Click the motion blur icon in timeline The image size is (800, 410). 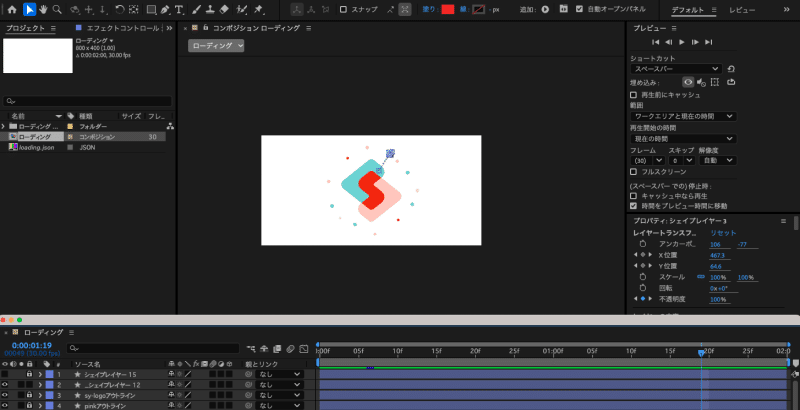(x=290, y=349)
